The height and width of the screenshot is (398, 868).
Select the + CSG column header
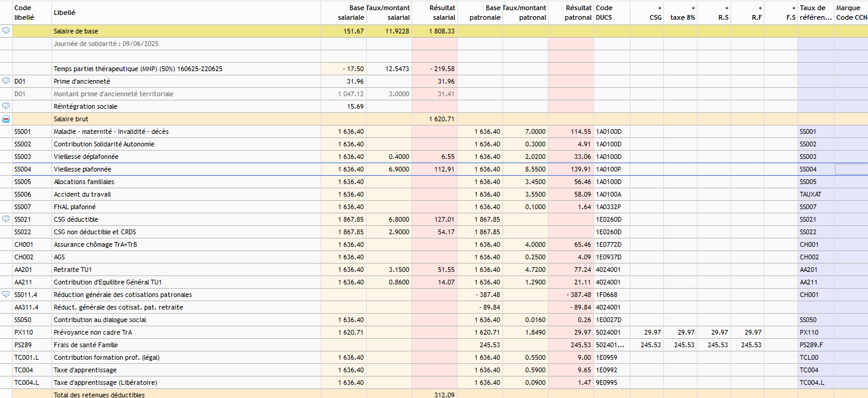(647, 13)
